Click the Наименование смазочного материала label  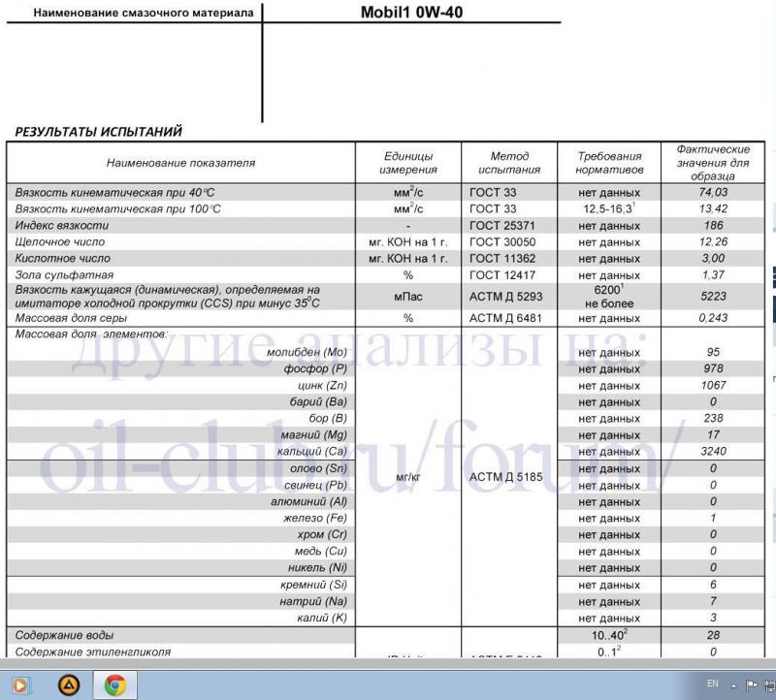(x=131, y=14)
